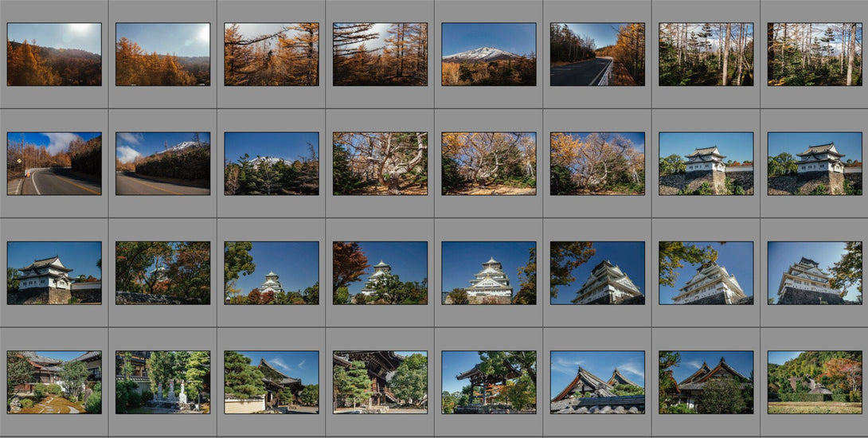Choose the tiled rooftops with wispy clouds photo
Screen dimensions: 868x438
(x=597, y=382)
